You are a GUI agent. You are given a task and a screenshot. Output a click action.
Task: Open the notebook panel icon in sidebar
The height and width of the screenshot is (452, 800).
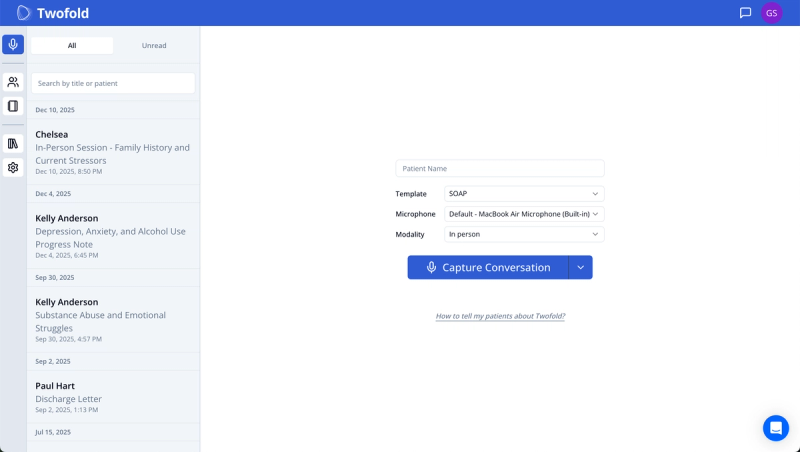(x=13, y=106)
